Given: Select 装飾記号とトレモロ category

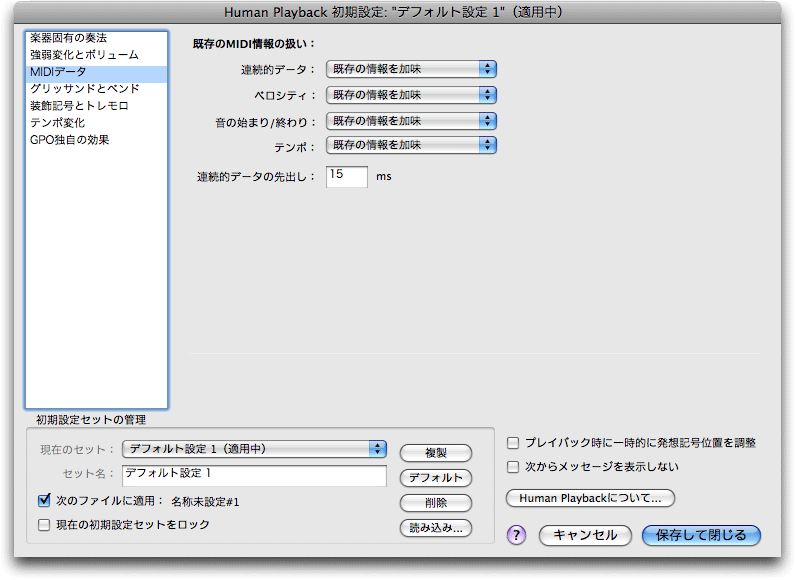Looking at the screenshot, I should (96, 106).
